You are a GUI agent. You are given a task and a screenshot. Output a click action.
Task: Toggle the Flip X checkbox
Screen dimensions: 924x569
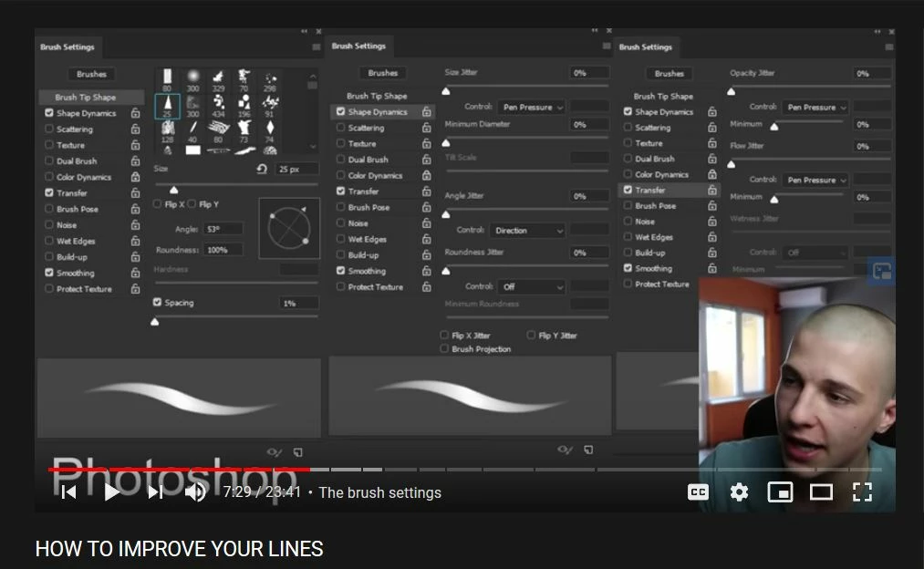(157, 204)
